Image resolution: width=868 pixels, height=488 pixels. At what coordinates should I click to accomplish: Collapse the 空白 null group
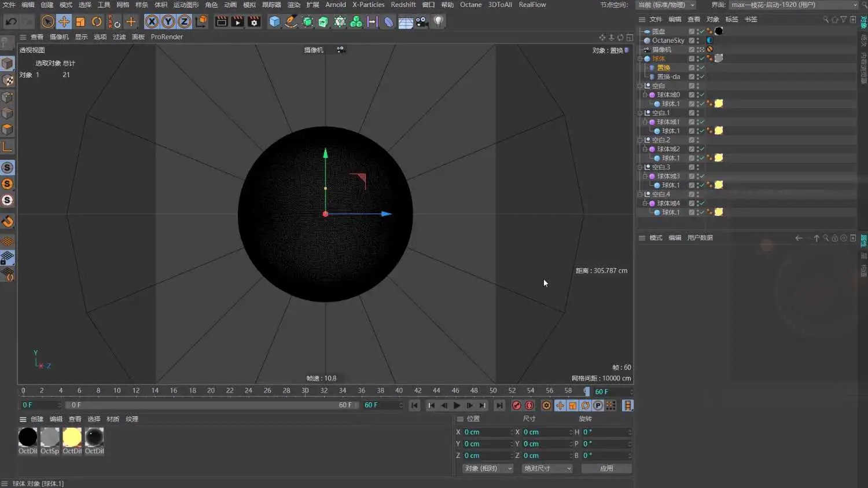coord(640,86)
